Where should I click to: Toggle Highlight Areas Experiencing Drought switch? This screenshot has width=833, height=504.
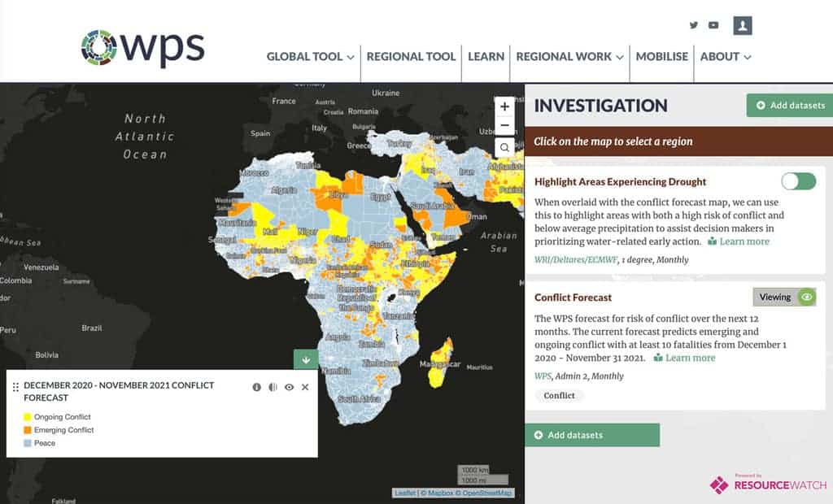point(799,181)
